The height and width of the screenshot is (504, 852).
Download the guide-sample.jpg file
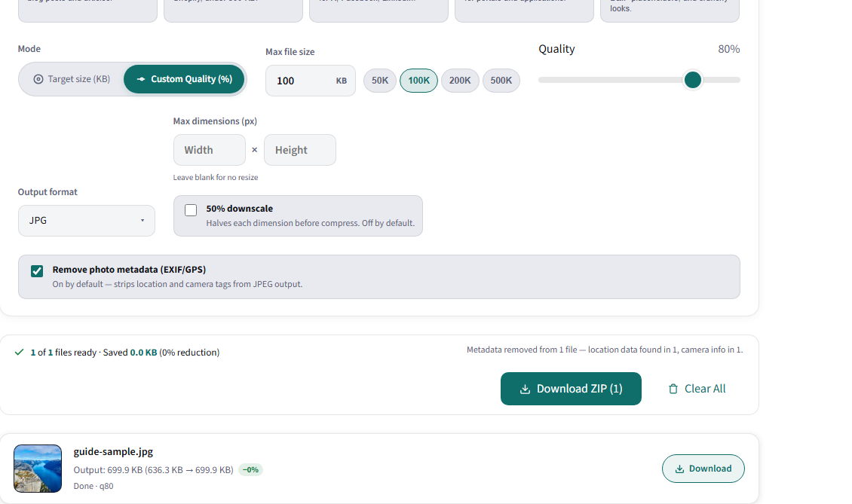(x=703, y=469)
